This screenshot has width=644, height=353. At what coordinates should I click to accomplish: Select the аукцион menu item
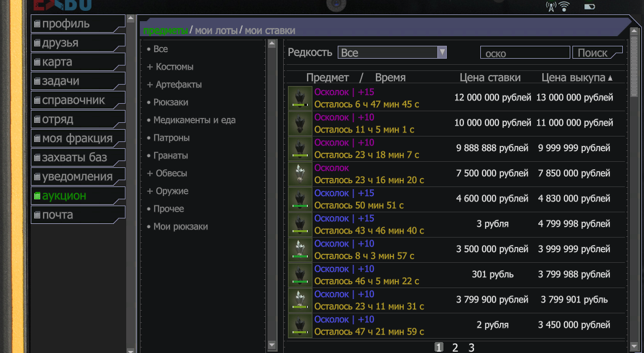(x=78, y=195)
